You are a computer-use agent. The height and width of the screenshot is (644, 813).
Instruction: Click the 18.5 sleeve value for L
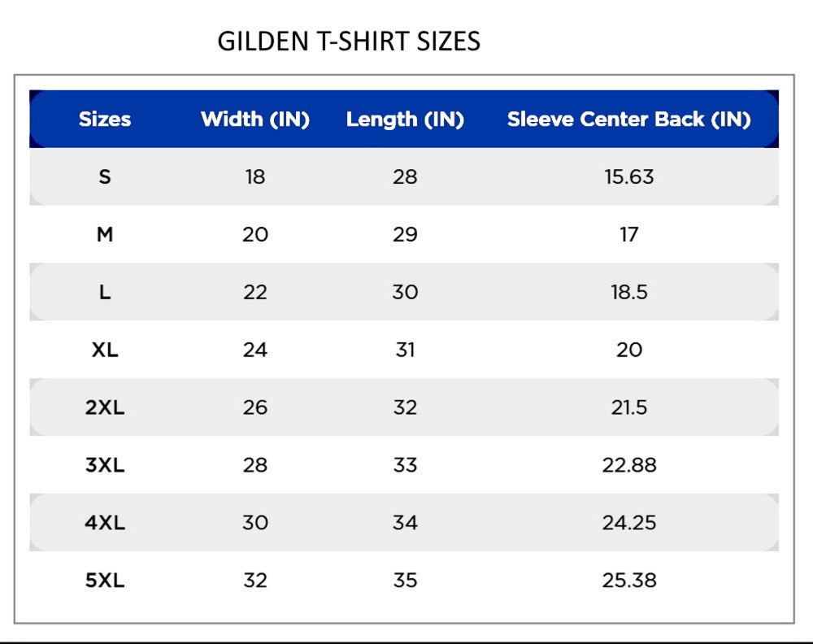[629, 292]
